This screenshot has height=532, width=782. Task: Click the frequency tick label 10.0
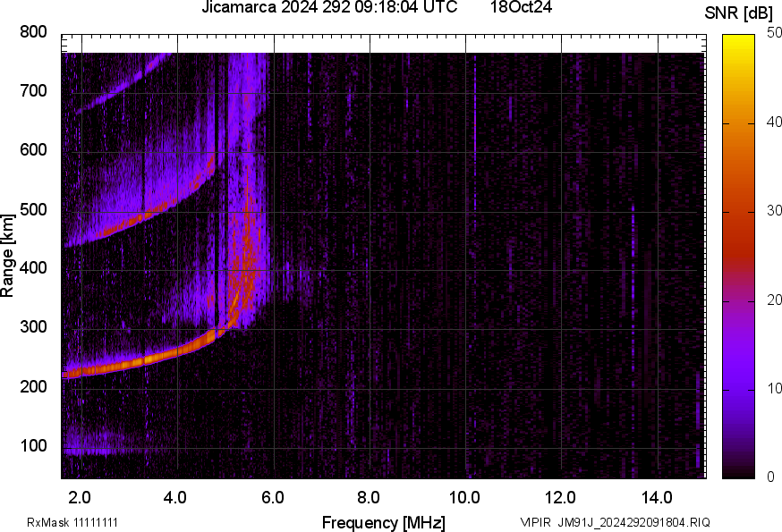[x=464, y=497]
